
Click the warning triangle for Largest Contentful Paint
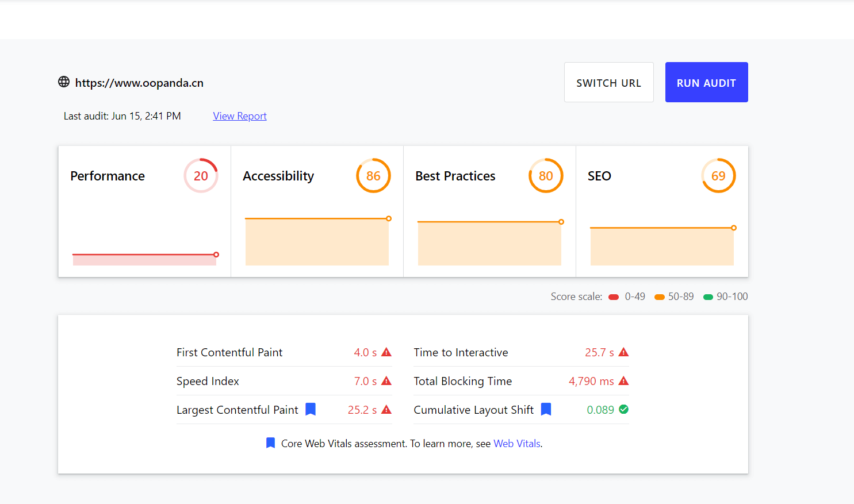[386, 410]
